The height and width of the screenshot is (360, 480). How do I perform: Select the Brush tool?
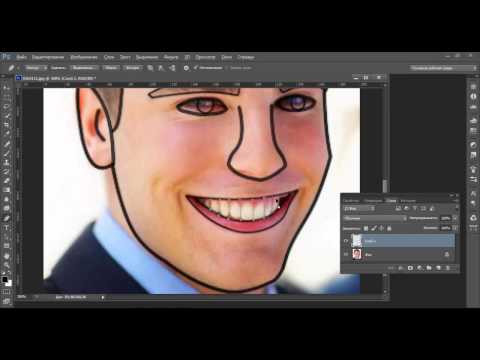tap(6, 153)
